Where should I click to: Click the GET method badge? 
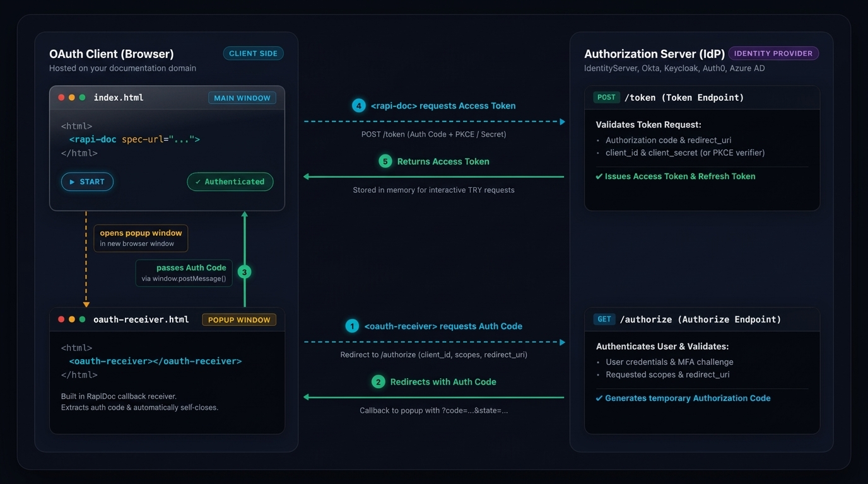604,320
